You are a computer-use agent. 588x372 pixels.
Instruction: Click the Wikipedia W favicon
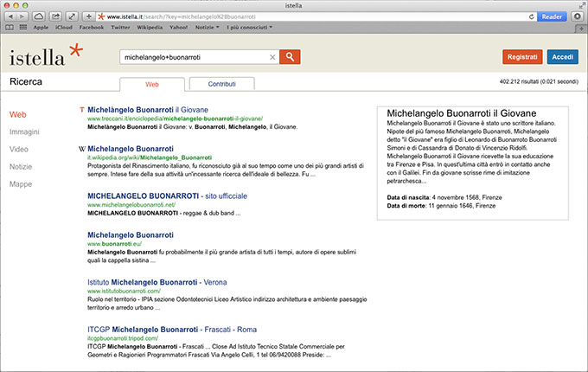click(x=82, y=149)
